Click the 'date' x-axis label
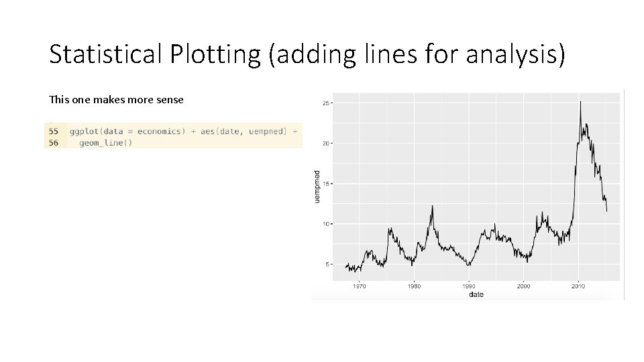This screenshot has width=644, height=362. tap(476, 294)
